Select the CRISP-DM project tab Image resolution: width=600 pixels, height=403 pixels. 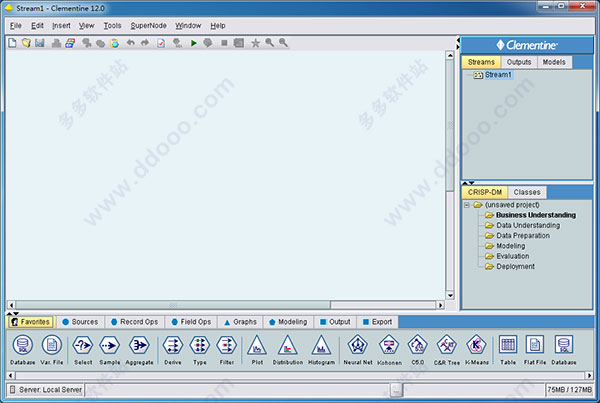484,192
